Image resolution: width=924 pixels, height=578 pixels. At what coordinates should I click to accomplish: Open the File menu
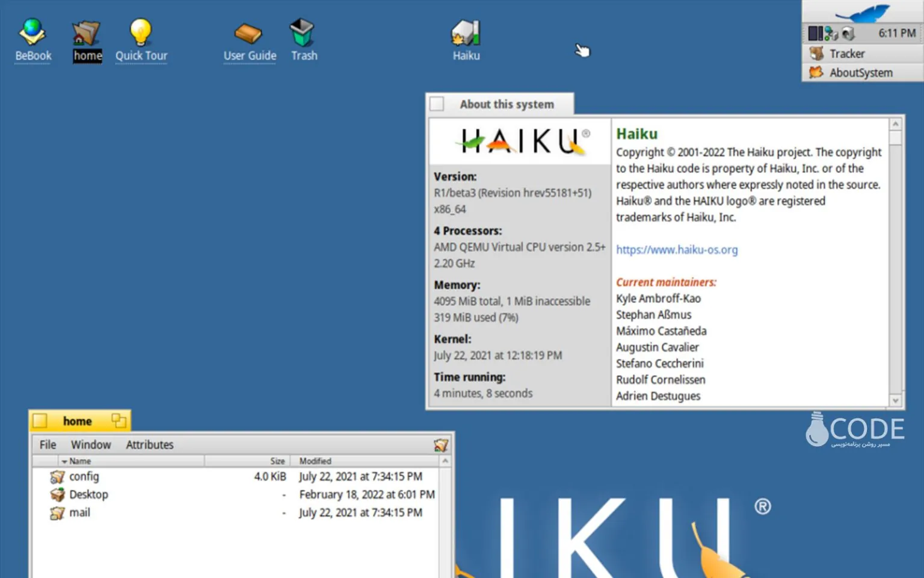(x=48, y=445)
